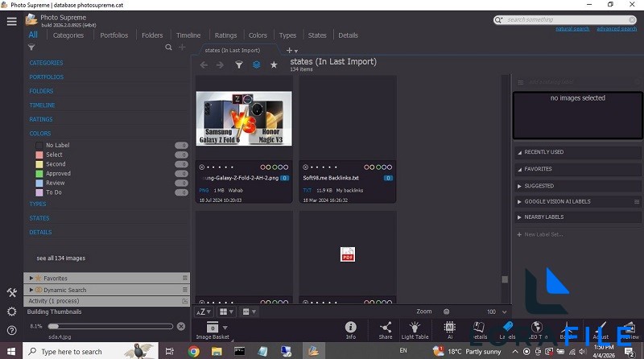Select the states (In Last Import) tab

(x=233, y=50)
